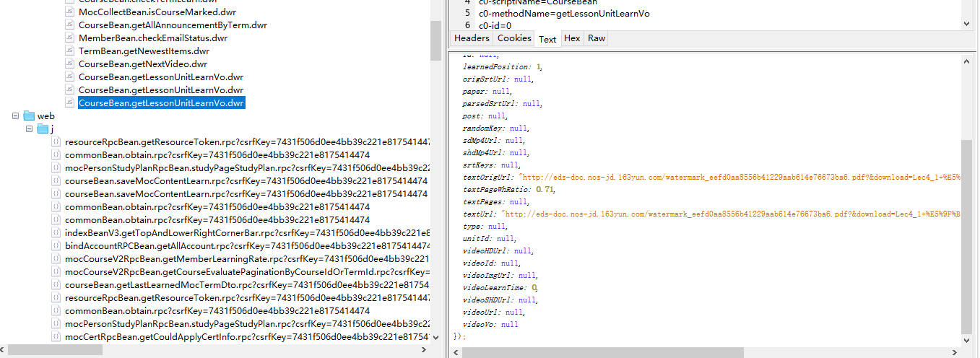980x358 pixels.
Task: Select the Text tab
Action: point(547,39)
